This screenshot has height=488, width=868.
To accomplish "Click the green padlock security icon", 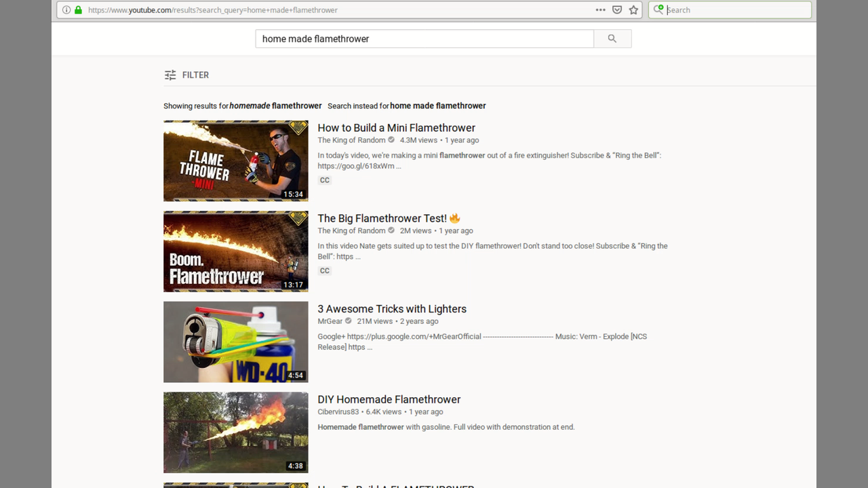I will tap(78, 10).
